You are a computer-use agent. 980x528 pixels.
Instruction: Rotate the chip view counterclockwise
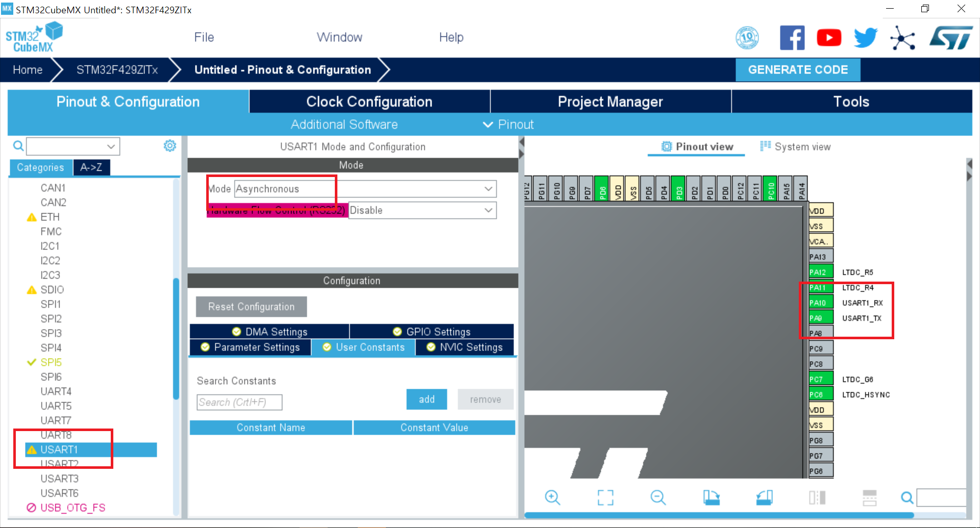[764, 497]
